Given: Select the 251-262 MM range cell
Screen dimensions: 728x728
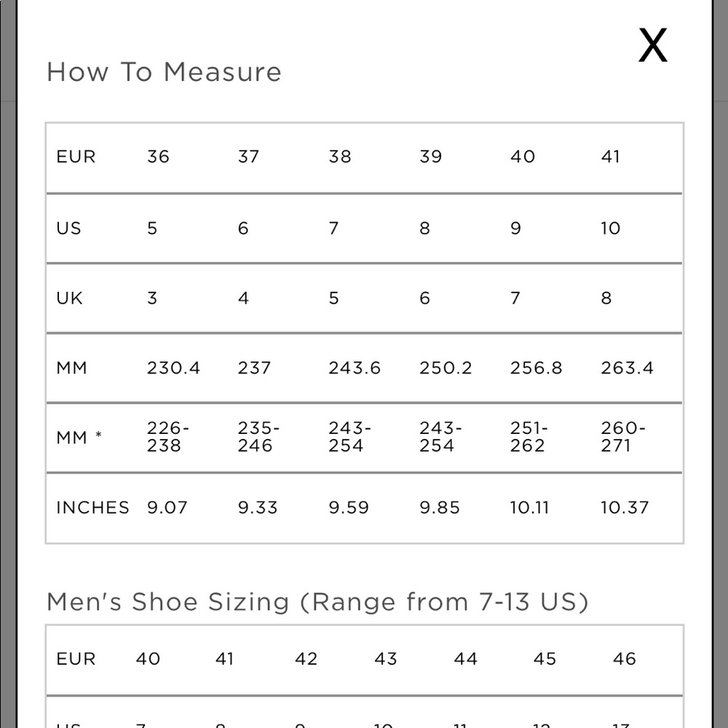Looking at the screenshot, I should point(529,436).
